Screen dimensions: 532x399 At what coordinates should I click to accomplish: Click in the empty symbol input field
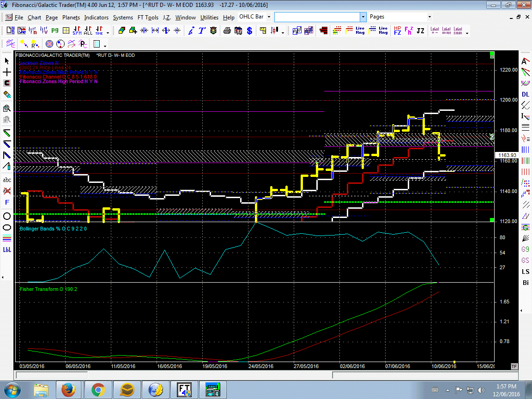click(317, 17)
